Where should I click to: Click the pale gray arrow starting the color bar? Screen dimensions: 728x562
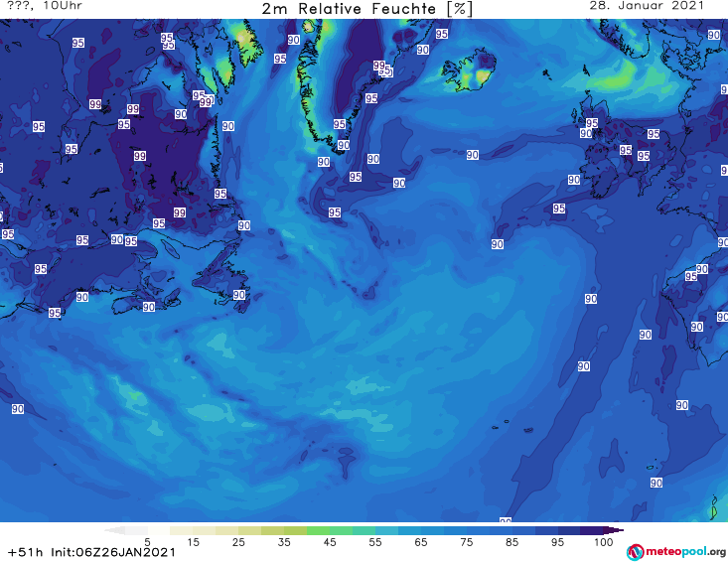click(114, 530)
